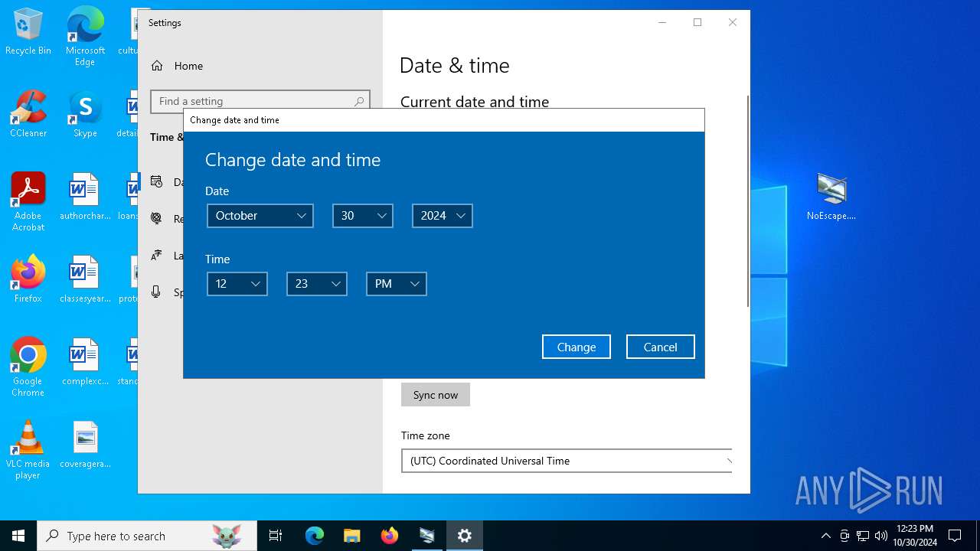Click the taskbar clock and date
980x551 pixels.
click(915, 536)
